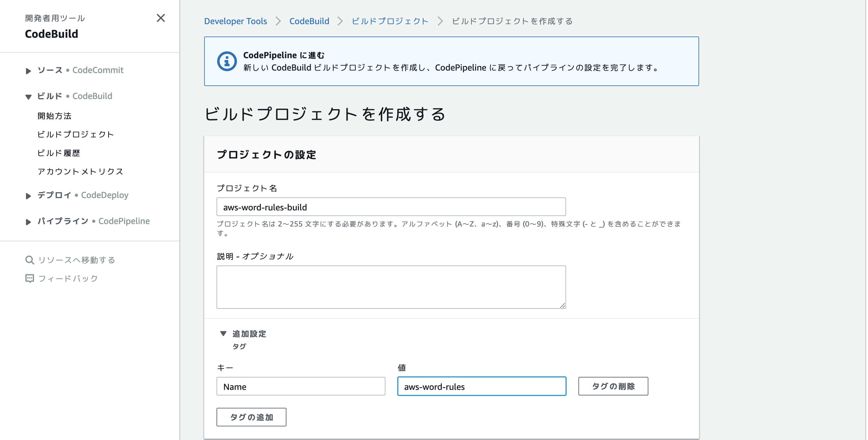Go to ビルドプロジェクト breadcrumb link
This screenshot has height=440, width=868.
tap(390, 21)
